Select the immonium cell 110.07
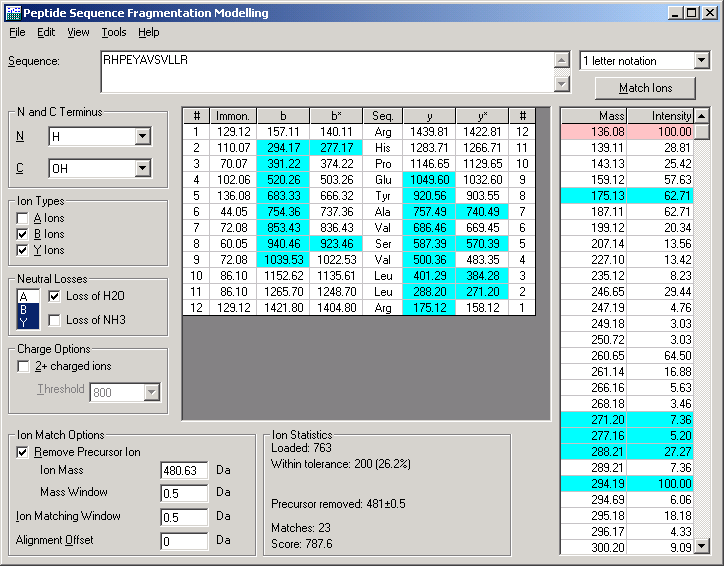This screenshot has width=724, height=566. (x=234, y=148)
